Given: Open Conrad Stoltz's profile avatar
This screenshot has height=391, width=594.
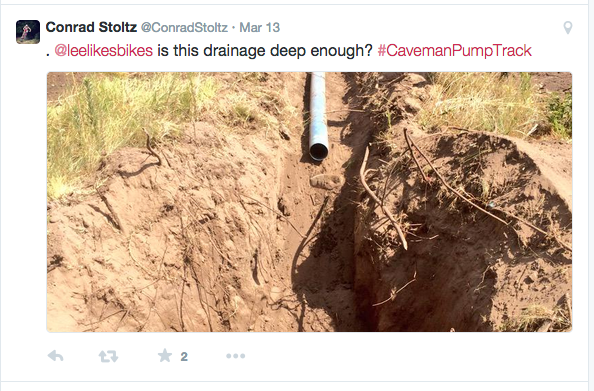Looking at the screenshot, I should (x=28, y=32).
